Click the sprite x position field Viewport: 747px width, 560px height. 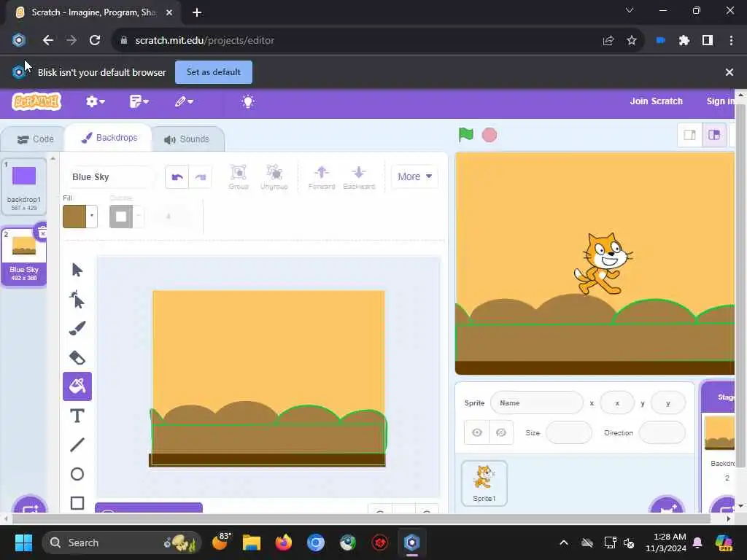(x=617, y=402)
